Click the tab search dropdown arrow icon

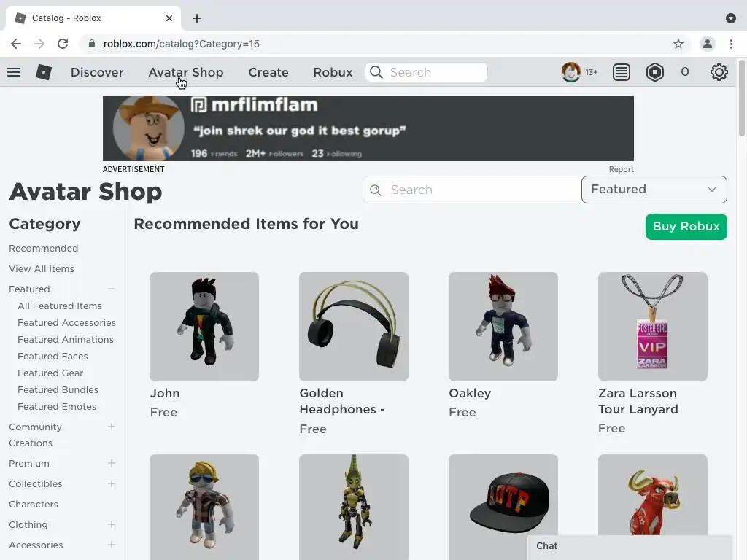point(731,18)
